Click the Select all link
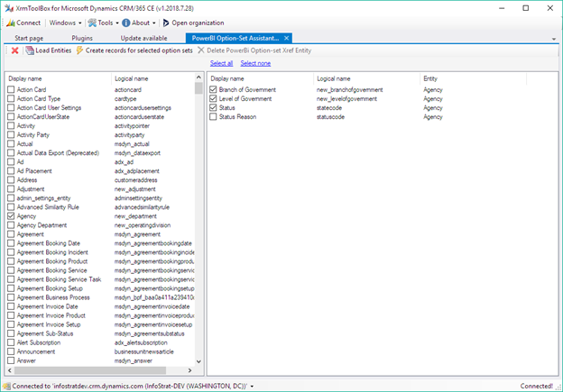Image resolution: width=563 pixels, height=392 pixels. [x=221, y=63]
